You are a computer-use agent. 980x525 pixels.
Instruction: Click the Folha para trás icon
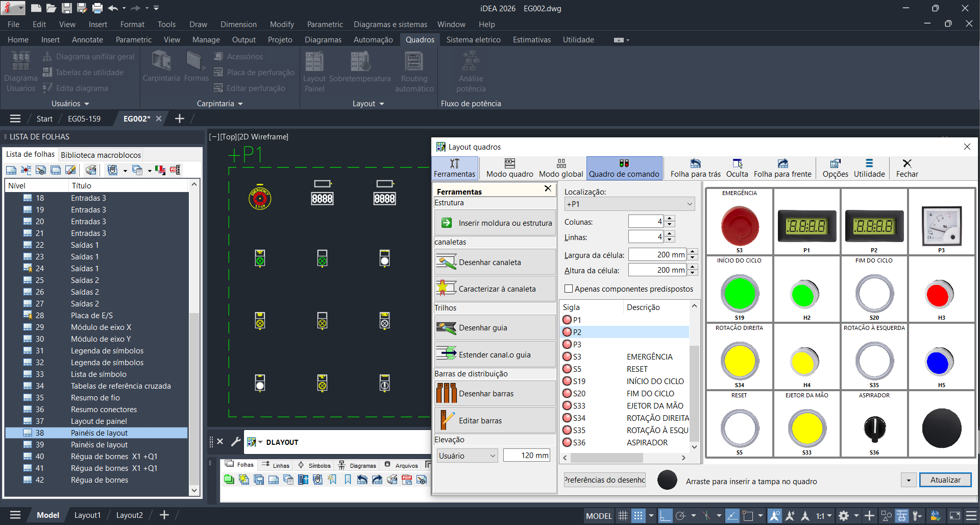(695, 163)
